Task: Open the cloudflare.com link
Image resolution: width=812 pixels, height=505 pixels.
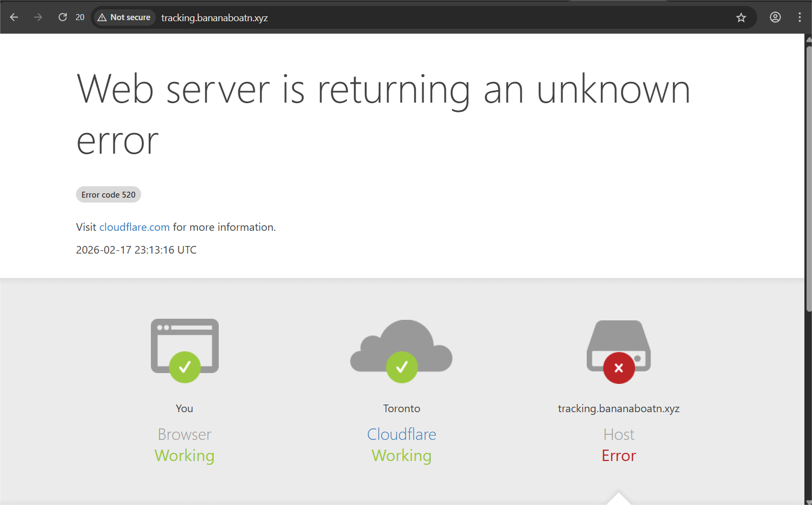Action: point(134,227)
